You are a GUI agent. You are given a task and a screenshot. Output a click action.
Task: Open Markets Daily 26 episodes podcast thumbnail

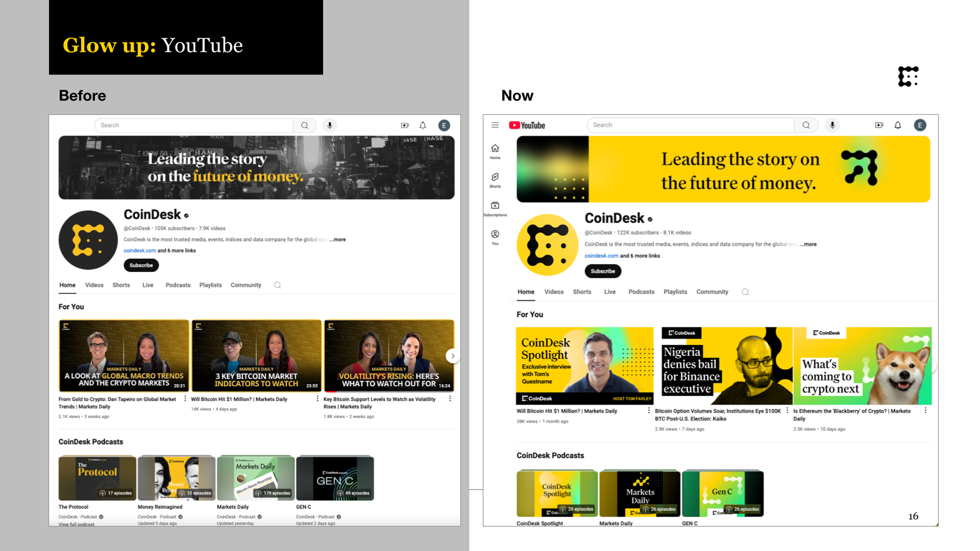(640, 493)
